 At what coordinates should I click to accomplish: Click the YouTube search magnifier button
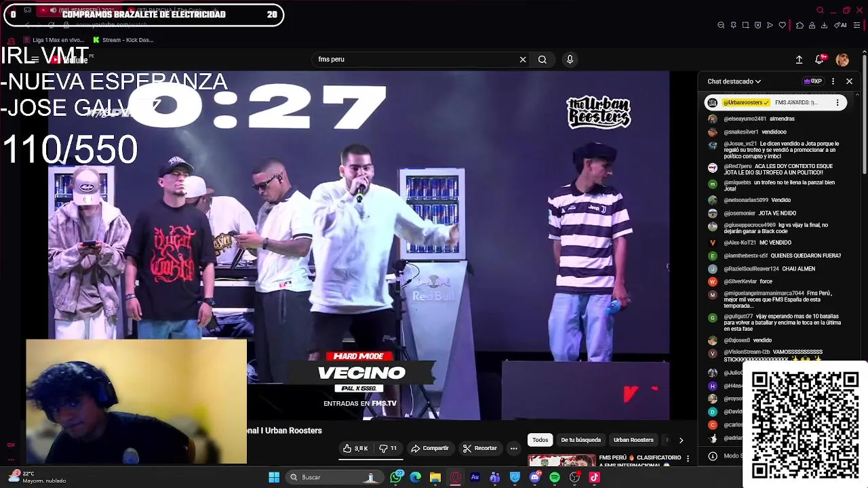point(542,60)
